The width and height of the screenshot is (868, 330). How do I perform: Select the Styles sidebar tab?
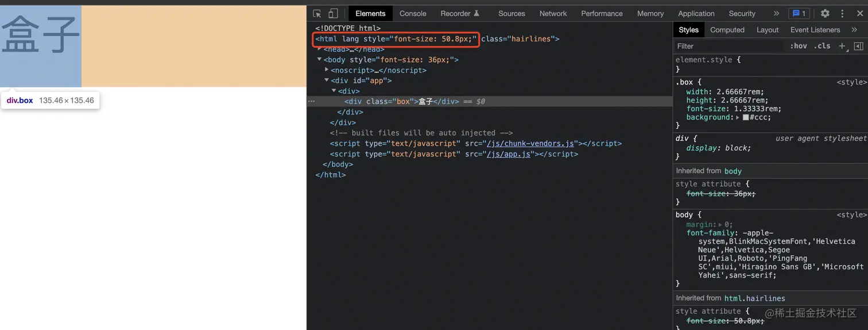[688, 30]
